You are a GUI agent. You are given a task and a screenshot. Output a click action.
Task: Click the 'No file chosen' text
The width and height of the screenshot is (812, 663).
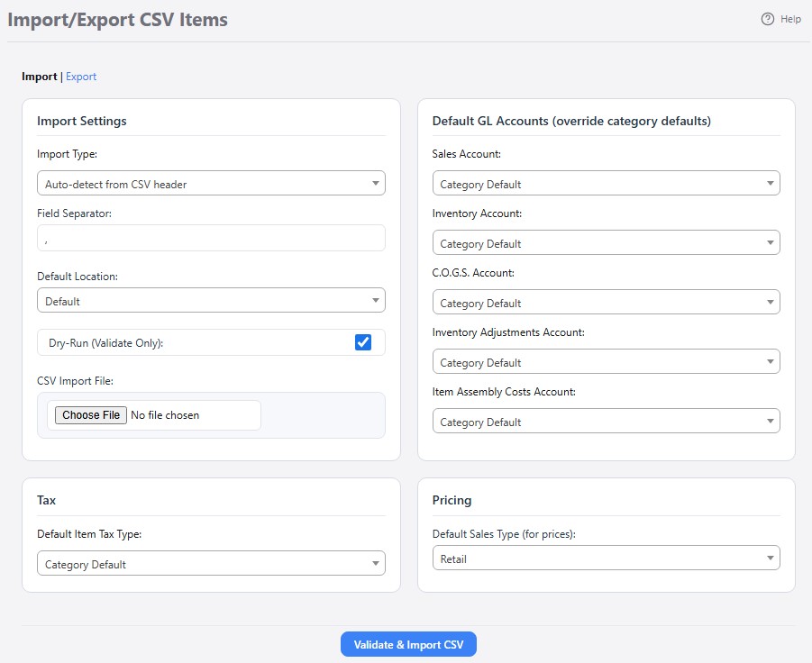click(165, 415)
